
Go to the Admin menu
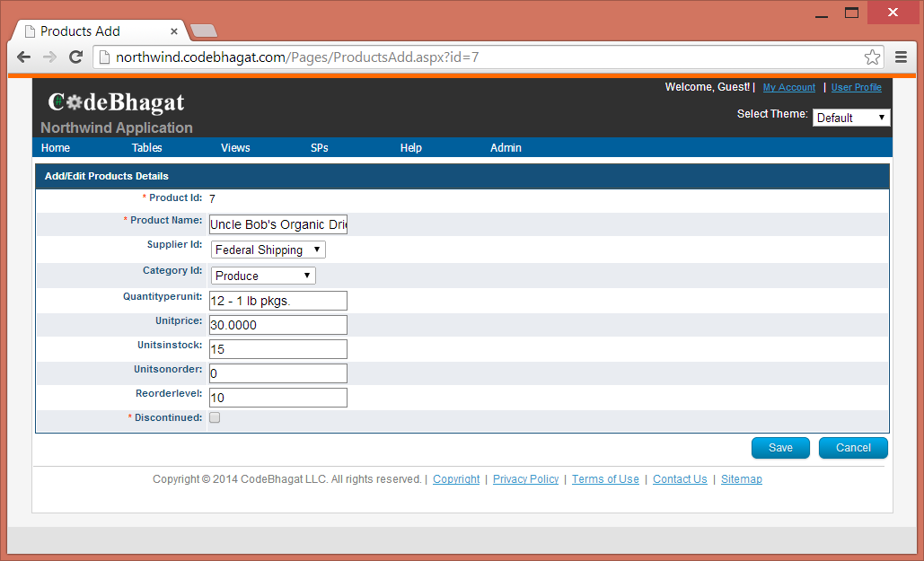coord(506,148)
